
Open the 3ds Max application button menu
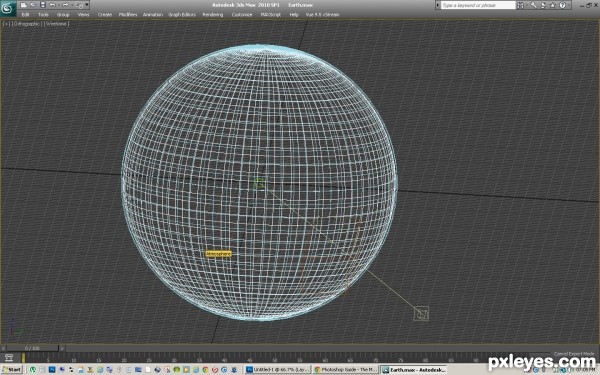pyautogui.click(x=8, y=8)
